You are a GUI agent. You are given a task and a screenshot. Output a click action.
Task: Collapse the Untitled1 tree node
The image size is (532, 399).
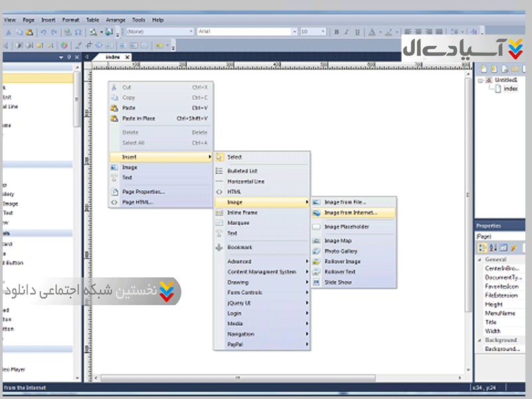tap(481, 80)
